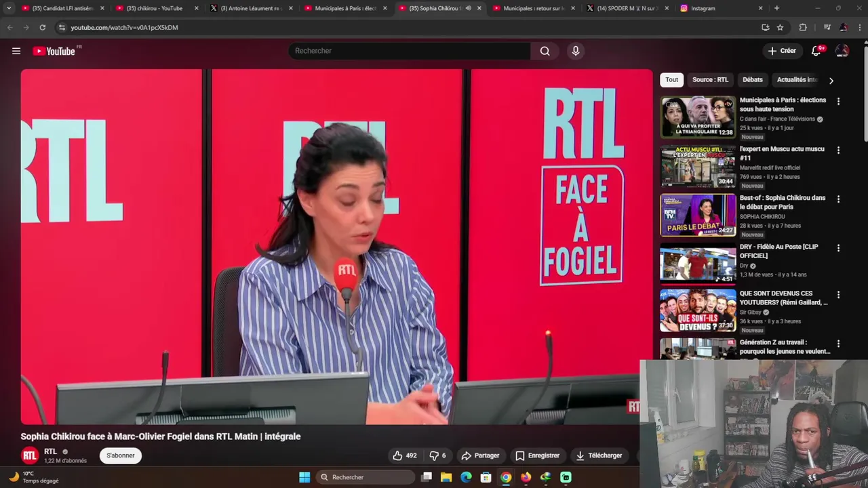Open options for Municipales à Paris video

click(838, 101)
